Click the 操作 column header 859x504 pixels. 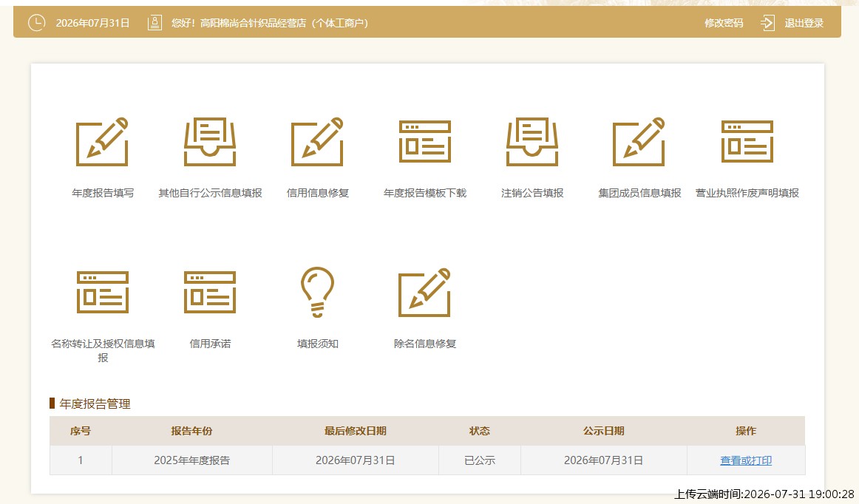click(x=746, y=431)
